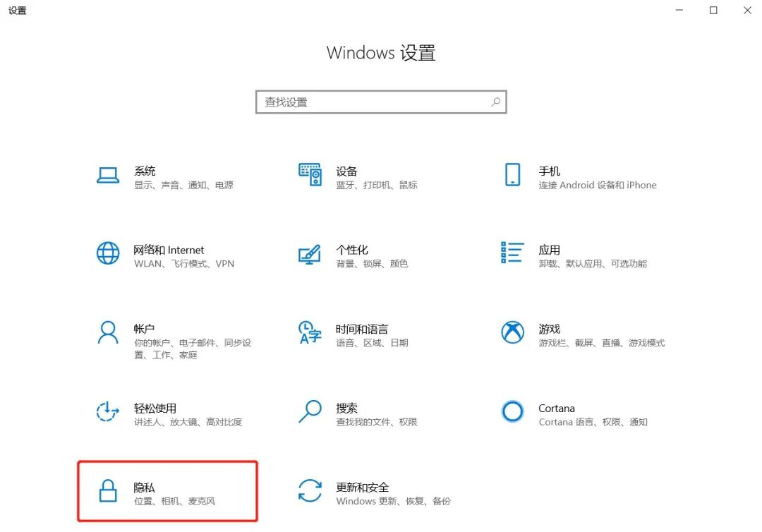Screen dimensions: 762x532
Task: Click the list icon for 应用
Action: point(512,253)
